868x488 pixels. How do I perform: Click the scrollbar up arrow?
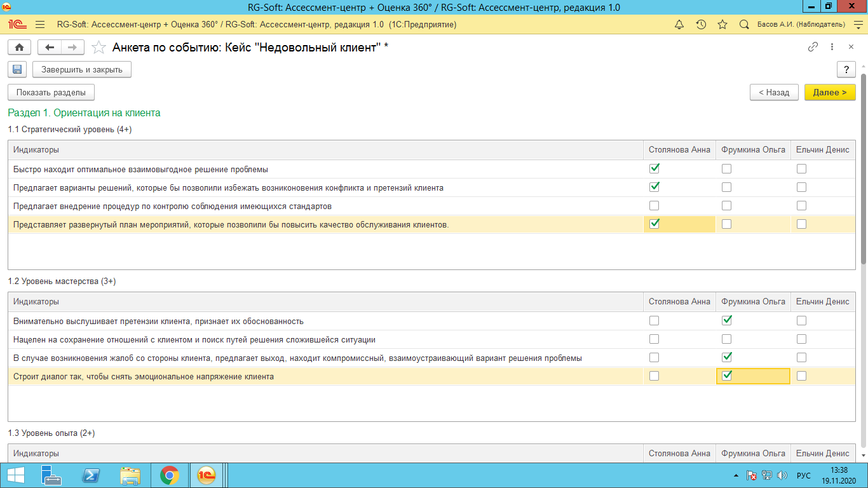(863, 65)
